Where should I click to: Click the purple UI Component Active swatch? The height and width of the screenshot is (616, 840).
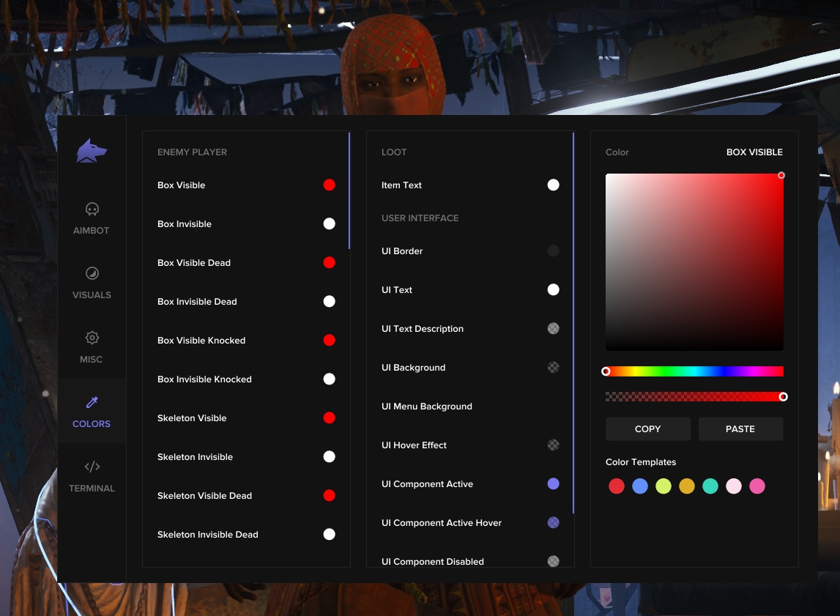pos(553,483)
